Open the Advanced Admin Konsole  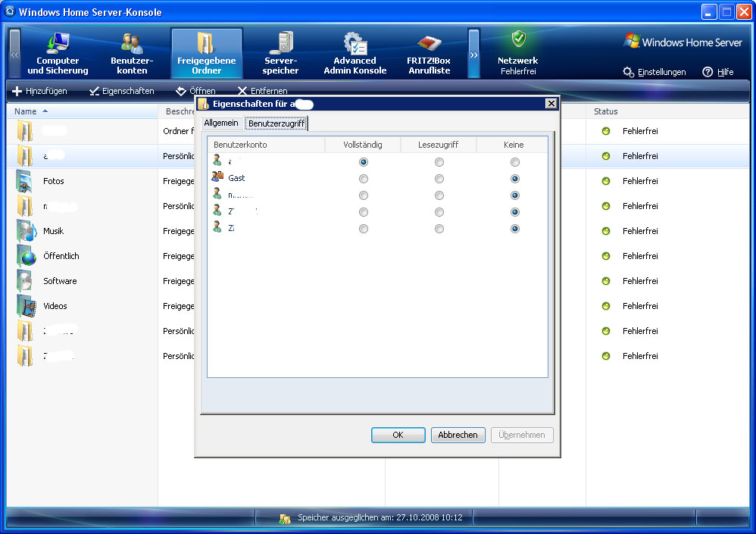tap(355, 54)
